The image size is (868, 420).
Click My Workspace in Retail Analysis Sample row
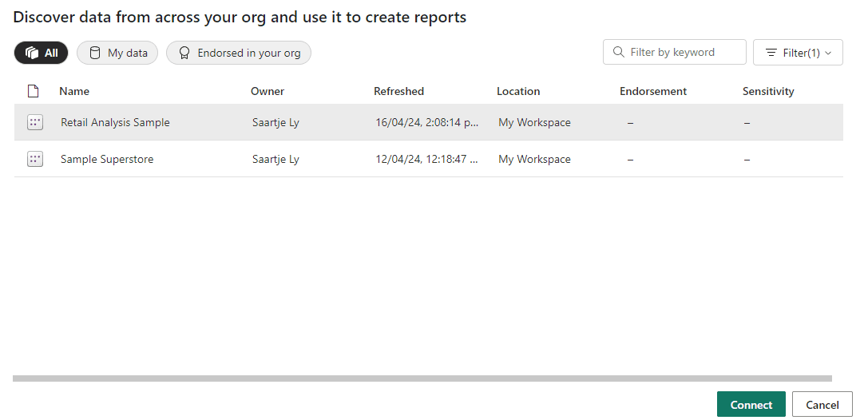(x=534, y=122)
